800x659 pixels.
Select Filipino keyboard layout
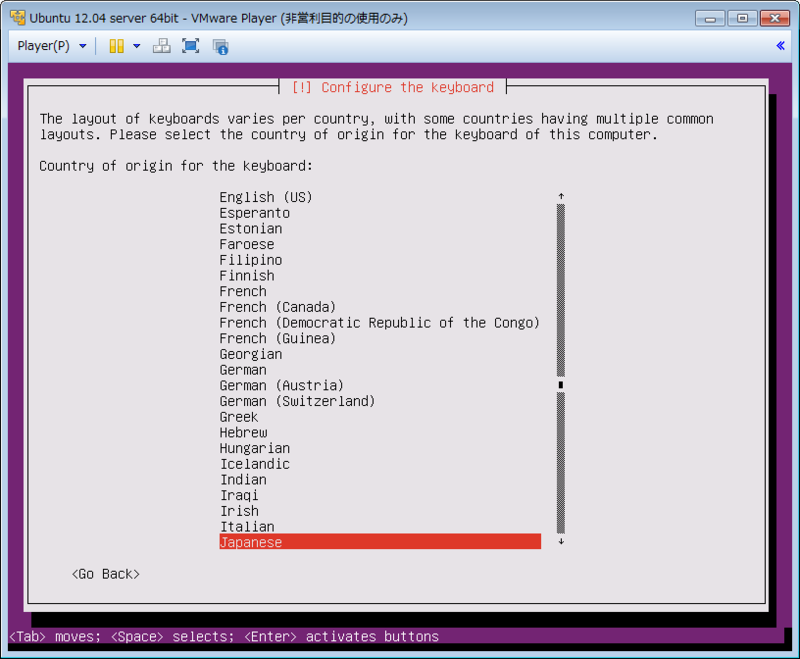point(251,260)
